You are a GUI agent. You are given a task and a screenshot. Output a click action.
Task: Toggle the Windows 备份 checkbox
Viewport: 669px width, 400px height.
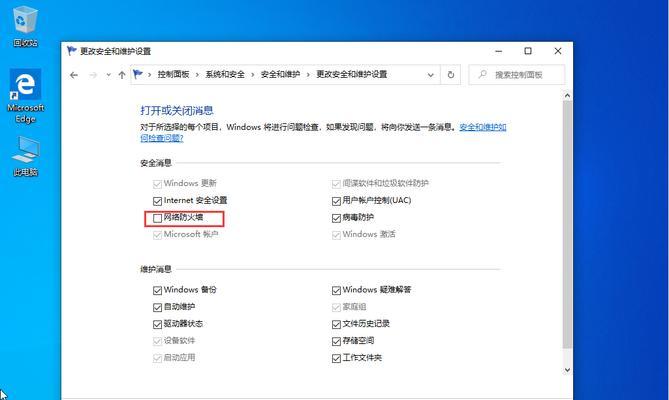157,290
